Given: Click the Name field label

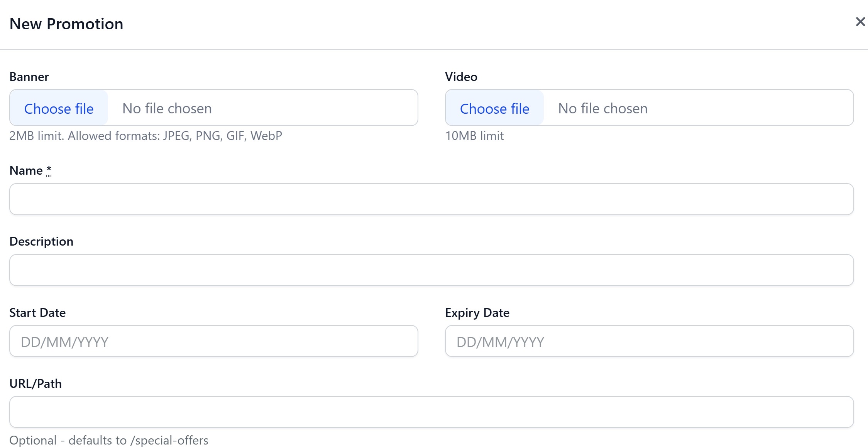Looking at the screenshot, I should 26,170.
